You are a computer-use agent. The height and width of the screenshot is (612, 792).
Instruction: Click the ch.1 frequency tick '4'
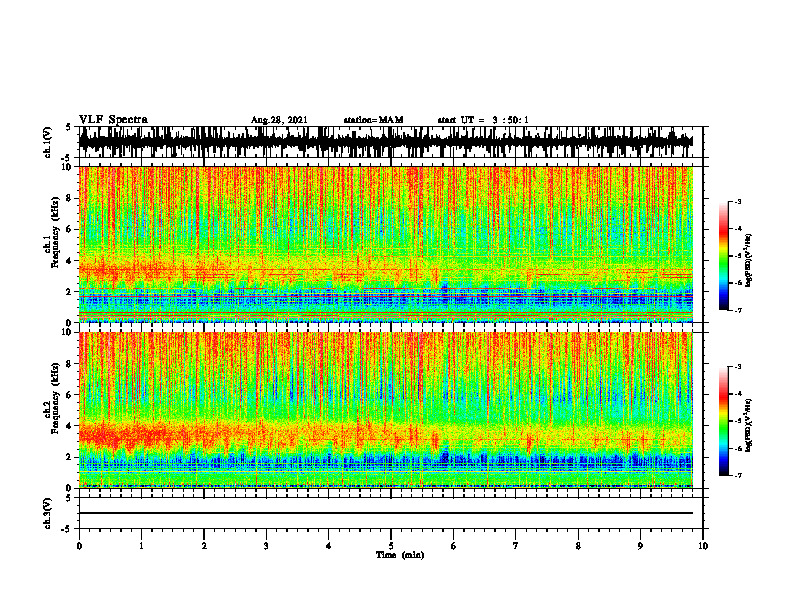[70, 261]
